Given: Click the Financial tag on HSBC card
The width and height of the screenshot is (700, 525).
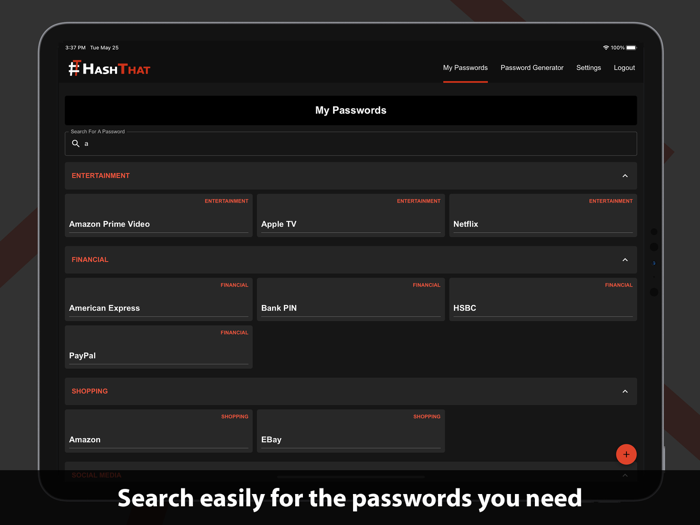Looking at the screenshot, I should coord(619,285).
